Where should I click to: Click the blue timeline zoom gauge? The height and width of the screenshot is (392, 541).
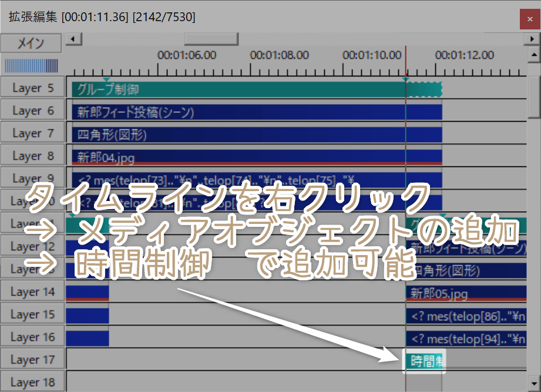tap(32, 65)
